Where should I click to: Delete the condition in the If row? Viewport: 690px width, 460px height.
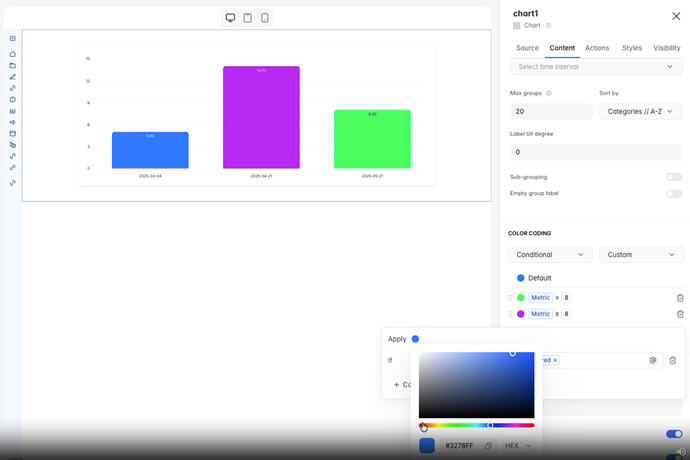tap(672, 361)
